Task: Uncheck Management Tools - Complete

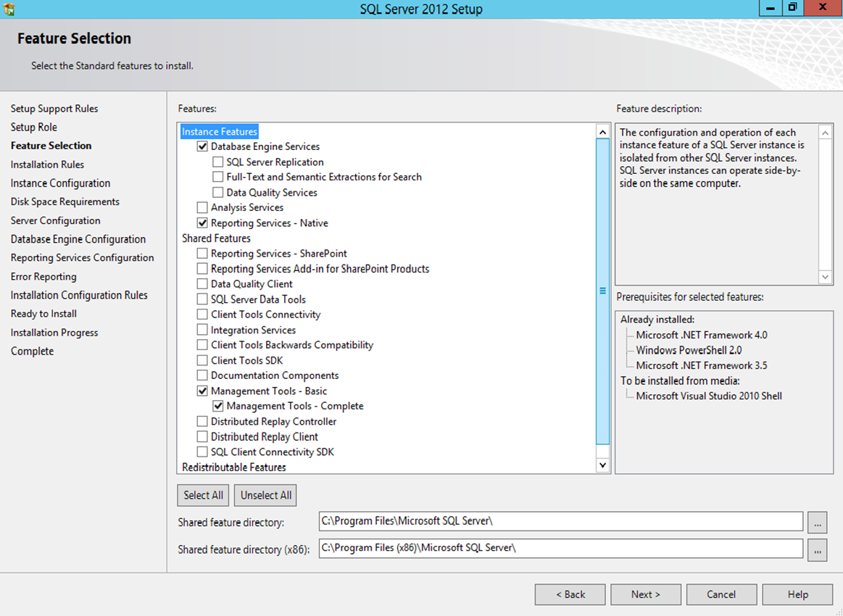Action: tap(217, 407)
